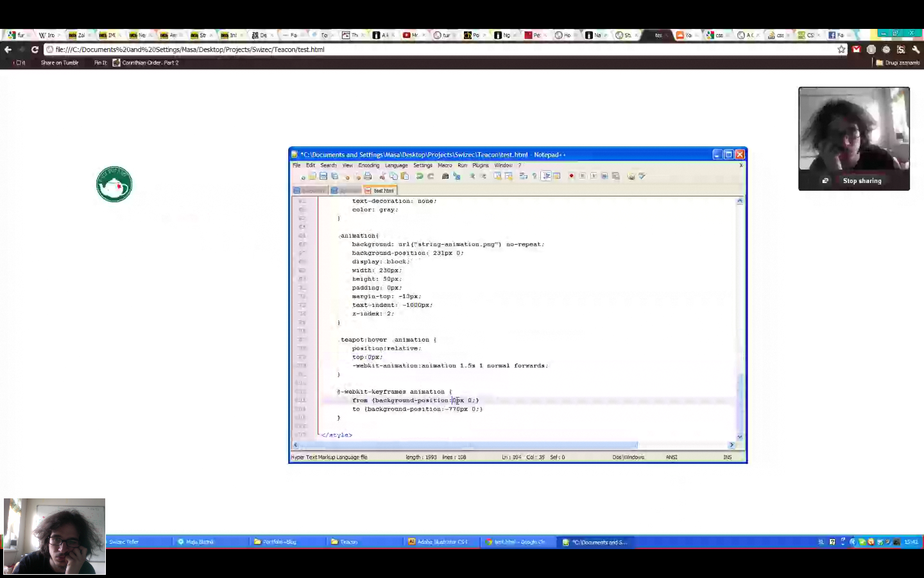The width and height of the screenshot is (924, 578).
Task: Open the Settings menu in Notepad++
Action: tap(423, 165)
